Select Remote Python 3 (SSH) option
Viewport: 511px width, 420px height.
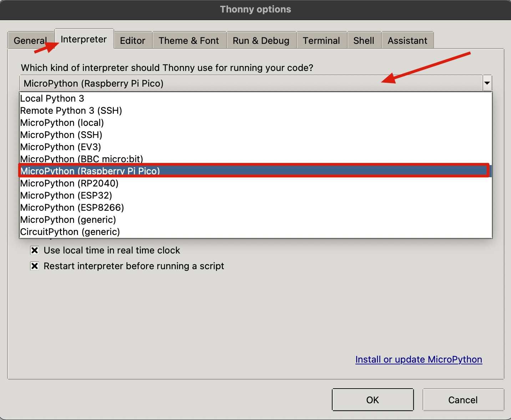[71, 111]
